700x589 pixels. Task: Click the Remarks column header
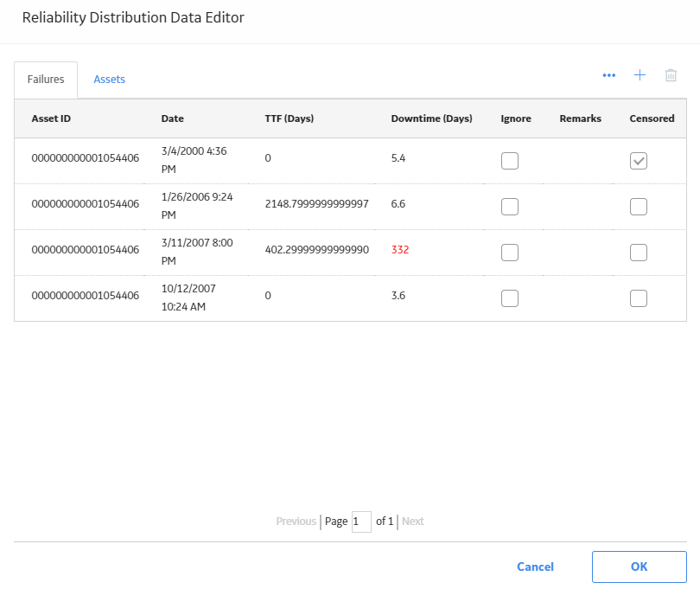point(581,118)
